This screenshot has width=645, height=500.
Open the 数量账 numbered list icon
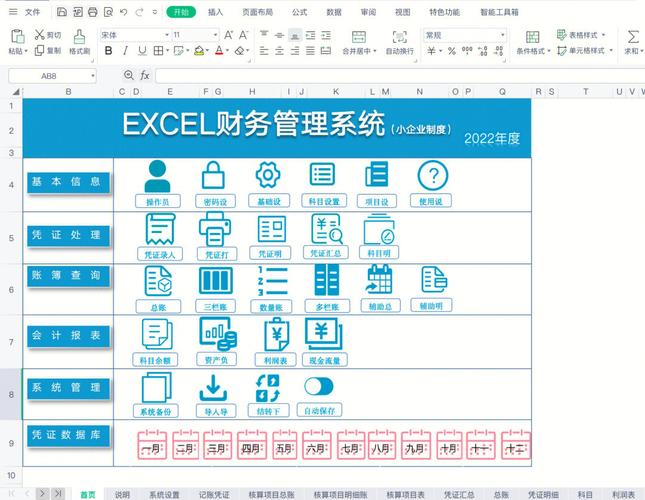(272, 281)
